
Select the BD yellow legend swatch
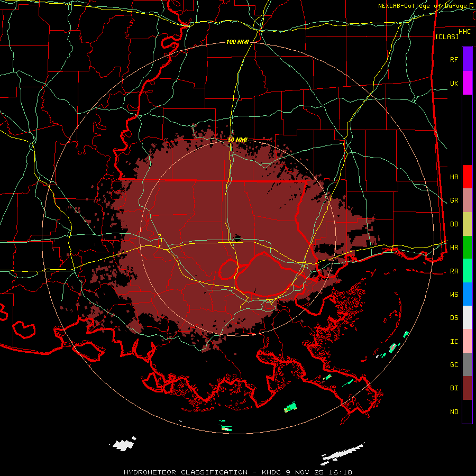pos(467,224)
